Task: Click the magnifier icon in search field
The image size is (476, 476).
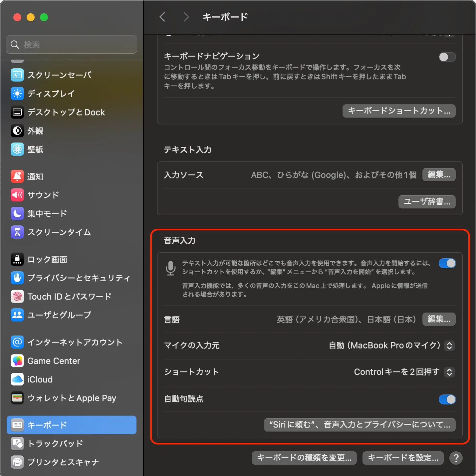Action: tap(15, 44)
